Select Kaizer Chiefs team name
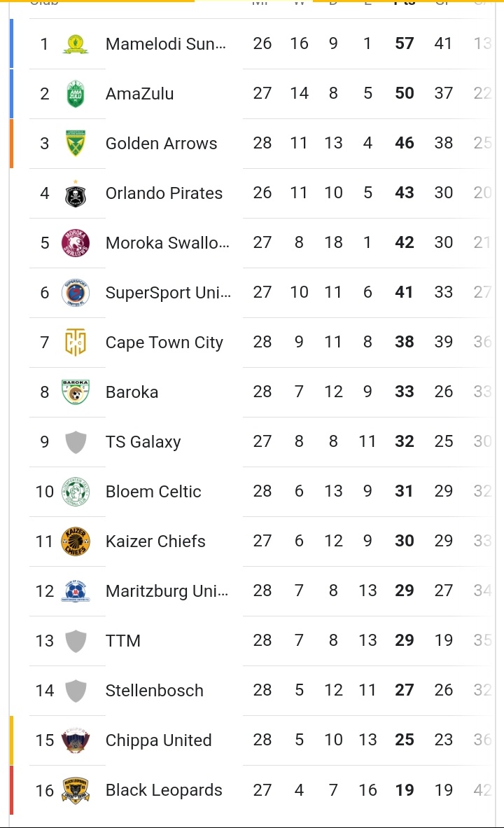This screenshot has width=504, height=828. (155, 541)
